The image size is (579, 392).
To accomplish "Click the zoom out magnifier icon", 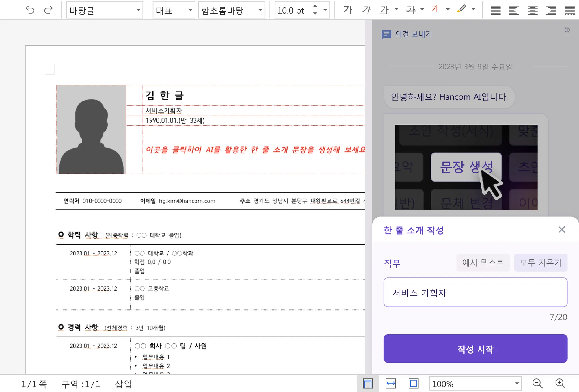I will (x=537, y=384).
